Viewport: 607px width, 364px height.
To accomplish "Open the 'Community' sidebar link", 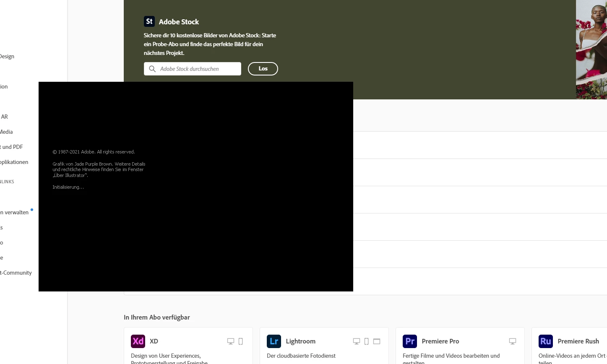I will (x=16, y=273).
